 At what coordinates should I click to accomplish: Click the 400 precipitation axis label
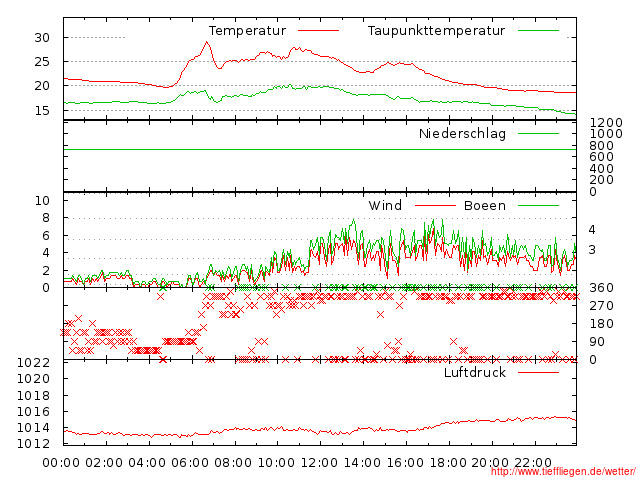pyautogui.click(x=602, y=169)
